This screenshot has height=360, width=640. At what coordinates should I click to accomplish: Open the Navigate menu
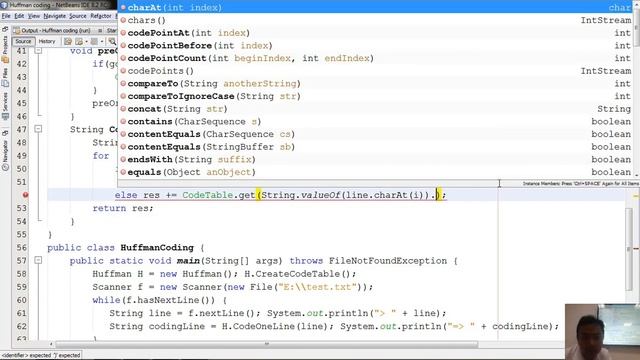click(55, 16)
